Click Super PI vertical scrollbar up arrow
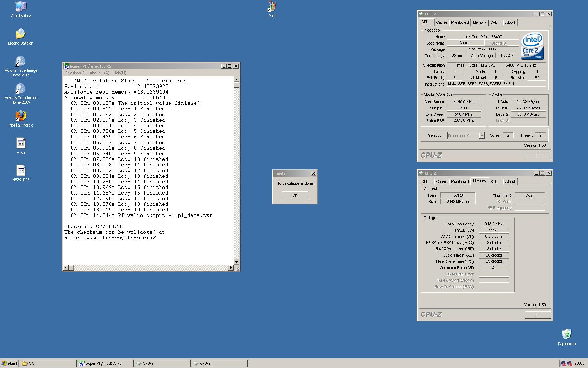588x368 pixels. pyautogui.click(x=236, y=79)
